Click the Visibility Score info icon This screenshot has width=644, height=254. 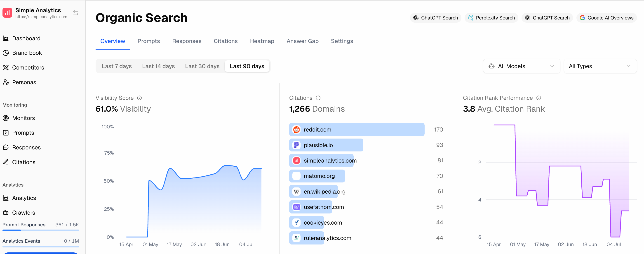[x=139, y=98]
